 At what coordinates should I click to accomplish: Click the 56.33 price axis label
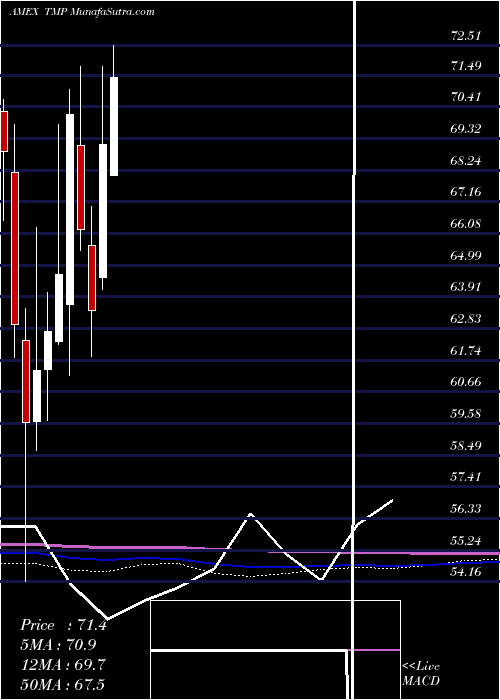(467, 508)
